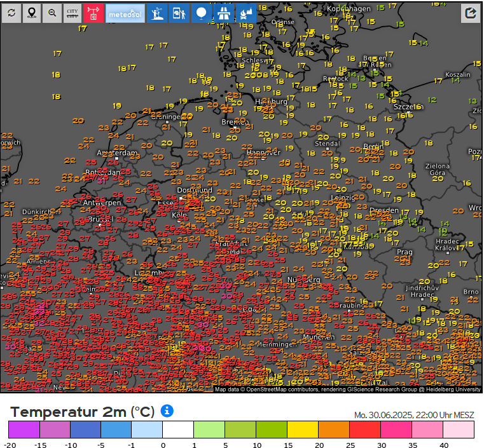This screenshot has width=484, height=448.
Task: Open the weather station observer icon
Action: click(x=158, y=13)
